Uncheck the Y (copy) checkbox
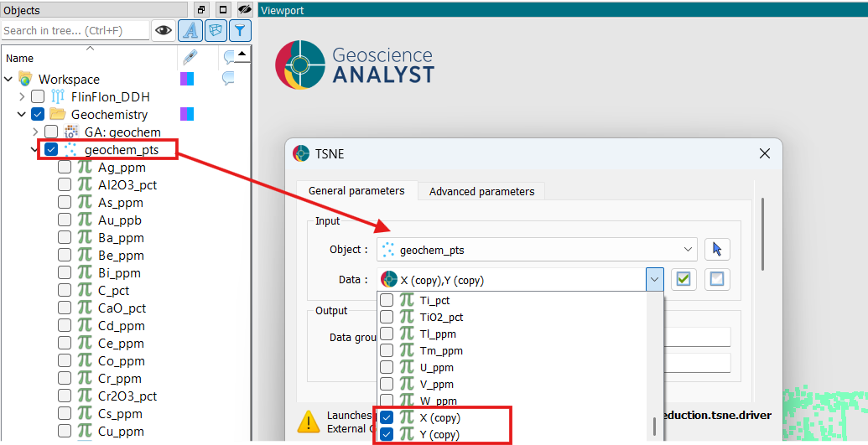868x445 pixels. tap(387, 434)
